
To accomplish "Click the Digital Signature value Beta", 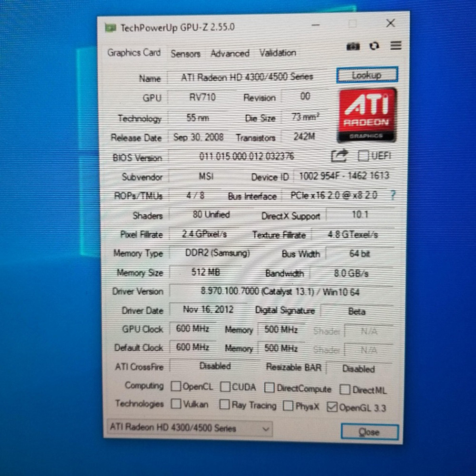I will click(x=357, y=311).
